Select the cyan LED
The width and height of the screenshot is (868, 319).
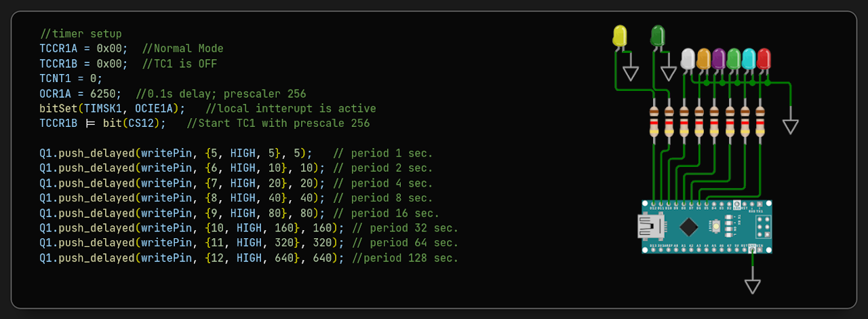749,59
